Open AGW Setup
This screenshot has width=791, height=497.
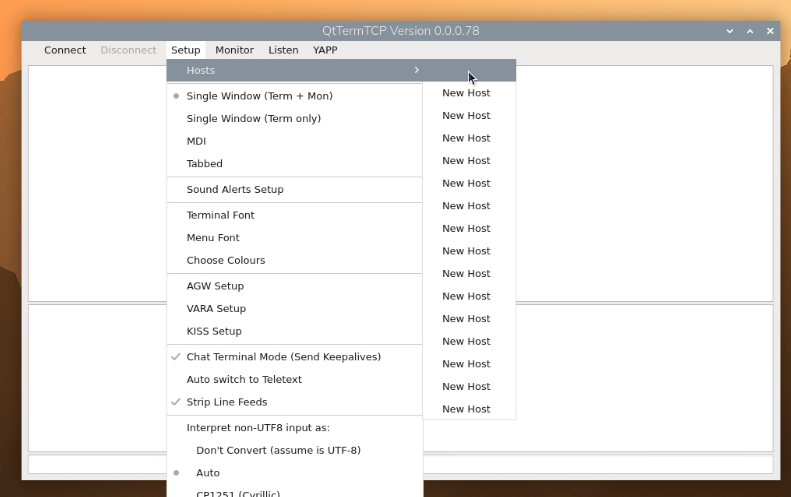pos(215,286)
